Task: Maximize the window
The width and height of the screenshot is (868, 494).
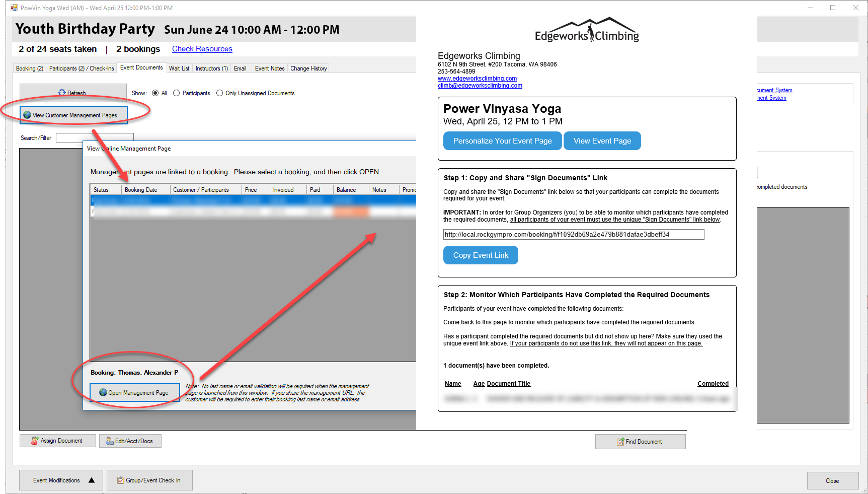Action: click(833, 8)
